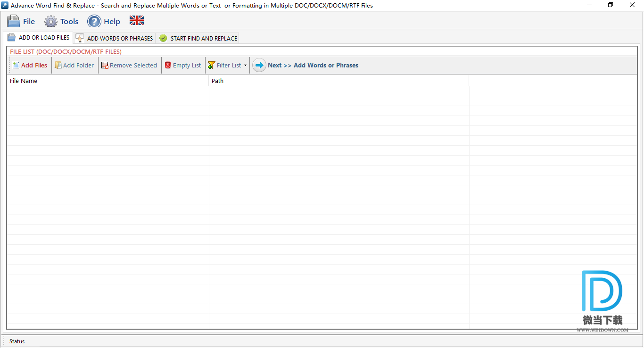The image size is (644, 348).
Task: Open the Filter List dropdown arrow
Action: 245,66
